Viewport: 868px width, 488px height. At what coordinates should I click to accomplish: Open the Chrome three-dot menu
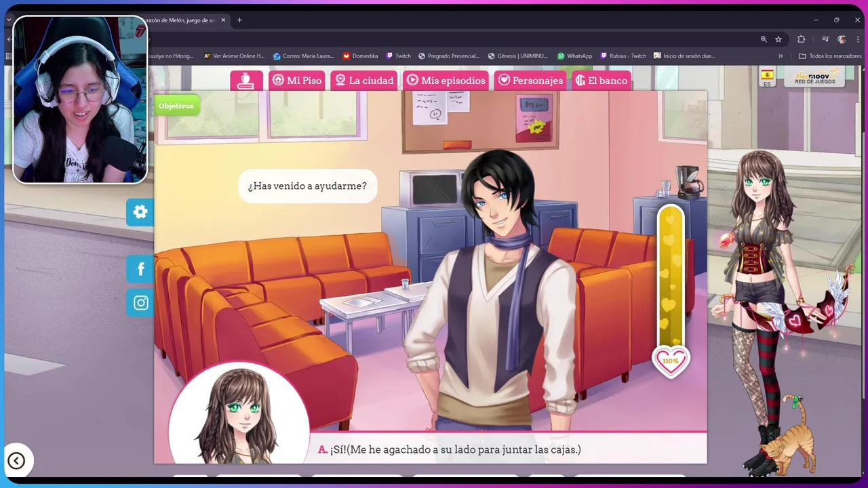point(858,39)
